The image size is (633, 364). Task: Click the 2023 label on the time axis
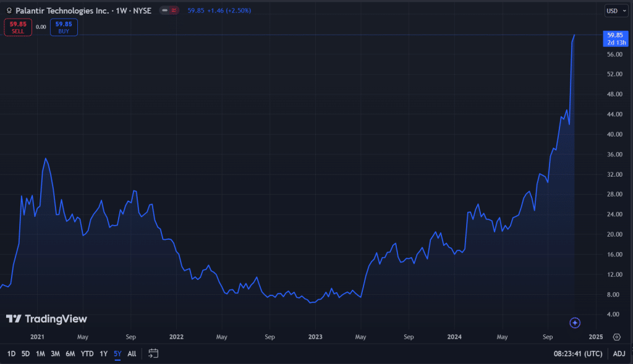click(x=315, y=337)
